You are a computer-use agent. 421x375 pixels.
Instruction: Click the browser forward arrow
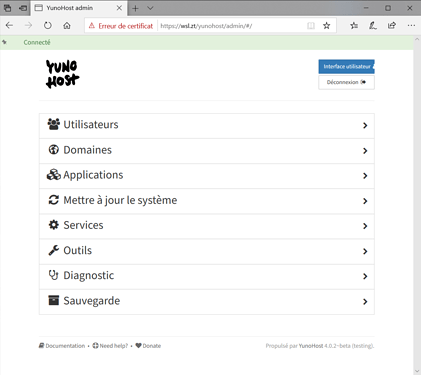[28, 26]
